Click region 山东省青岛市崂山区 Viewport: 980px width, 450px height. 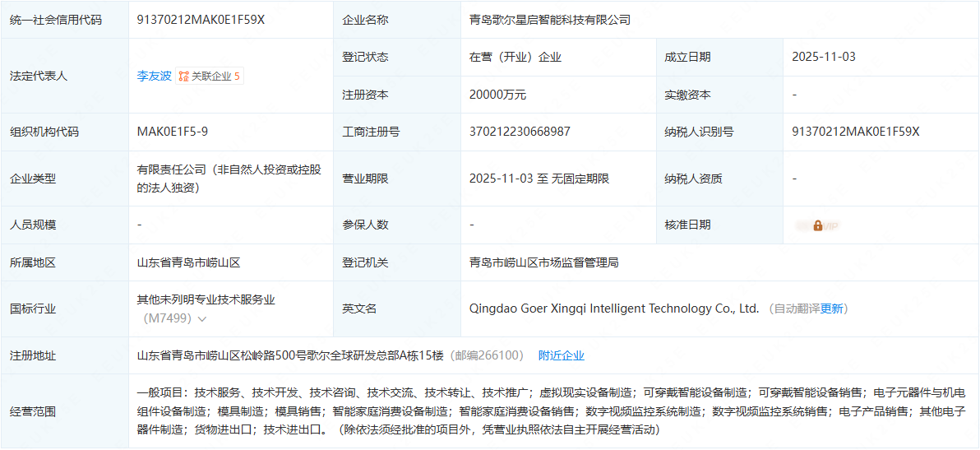(189, 262)
